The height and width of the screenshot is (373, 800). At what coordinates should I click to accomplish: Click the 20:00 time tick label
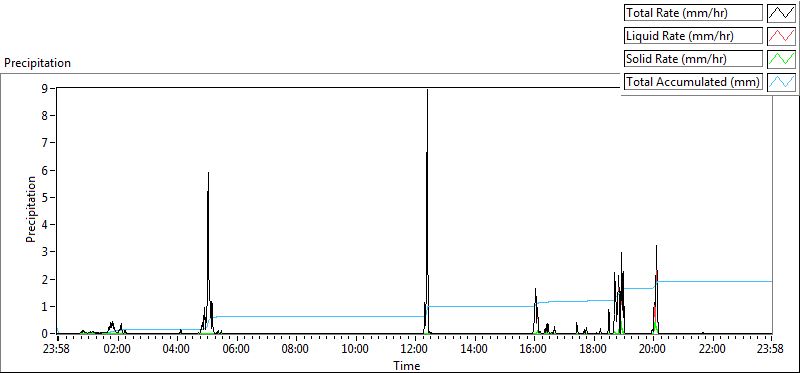tap(653, 350)
